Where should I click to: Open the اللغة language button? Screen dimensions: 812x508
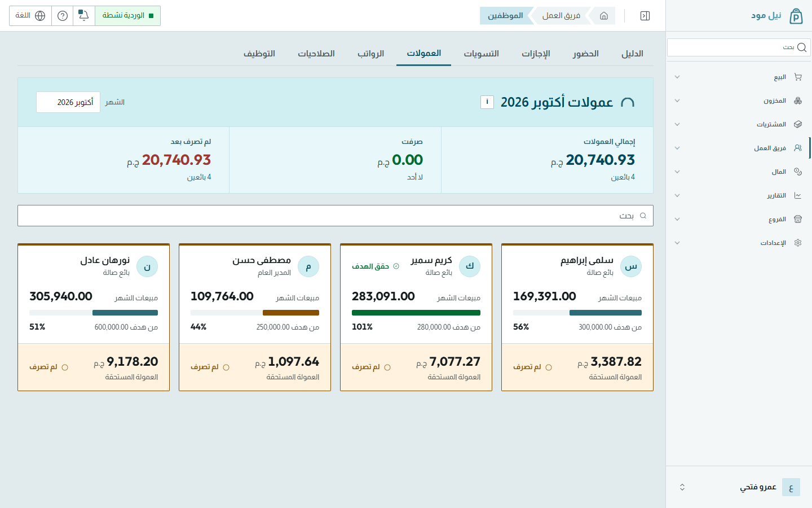30,16
